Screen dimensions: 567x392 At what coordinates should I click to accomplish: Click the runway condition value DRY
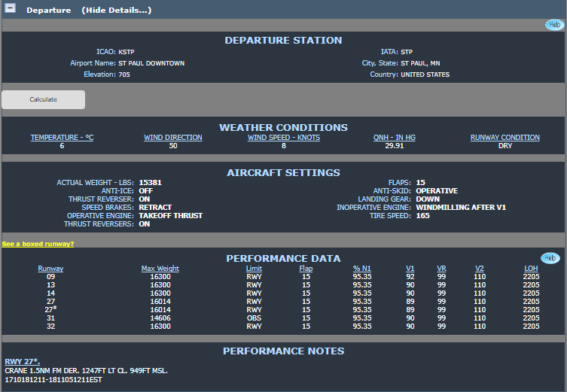point(505,146)
